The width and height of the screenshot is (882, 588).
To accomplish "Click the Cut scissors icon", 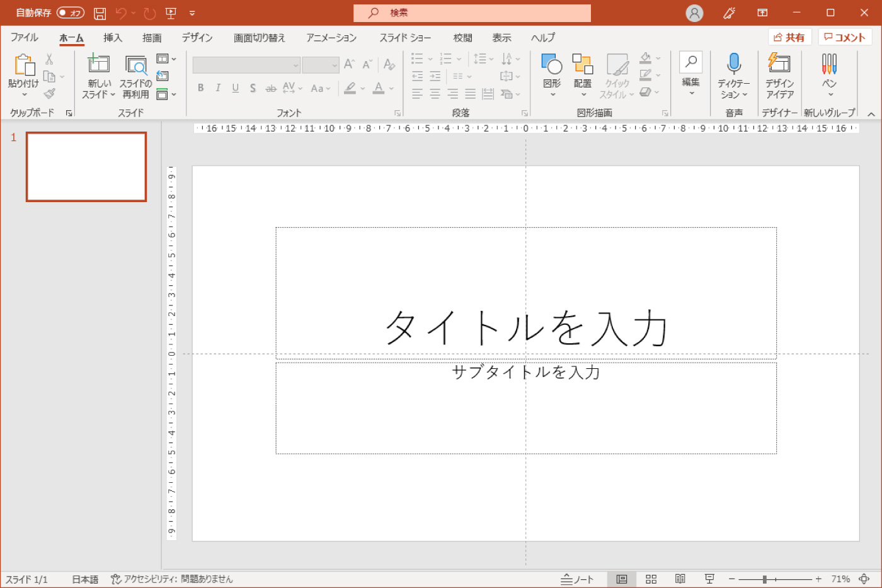I will (x=49, y=59).
